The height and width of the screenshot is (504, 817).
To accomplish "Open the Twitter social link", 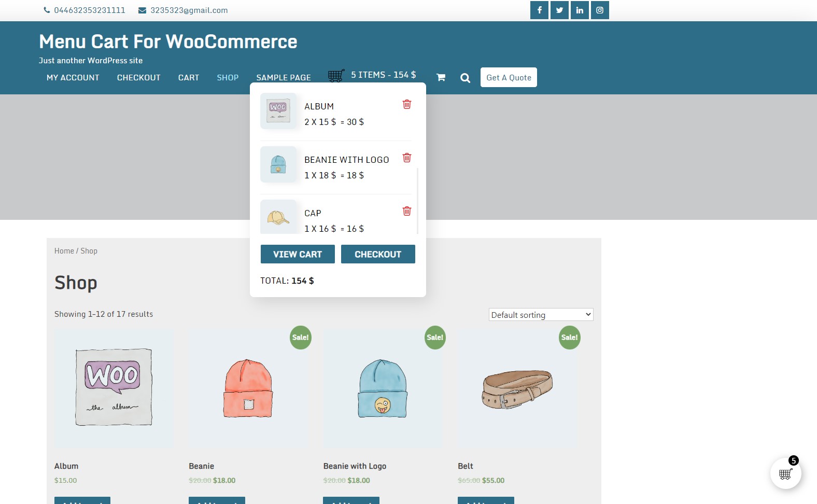I will [x=559, y=10].
